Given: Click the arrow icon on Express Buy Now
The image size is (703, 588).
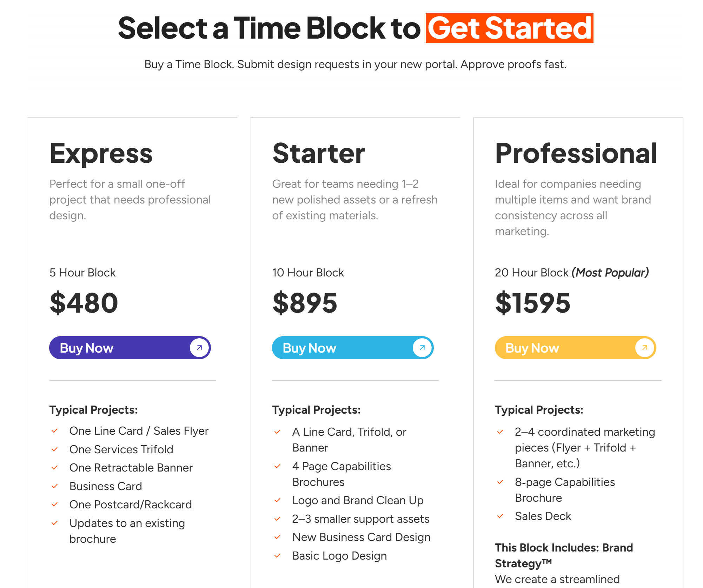Looking at the screenshot, I should (x=199, y=348).
